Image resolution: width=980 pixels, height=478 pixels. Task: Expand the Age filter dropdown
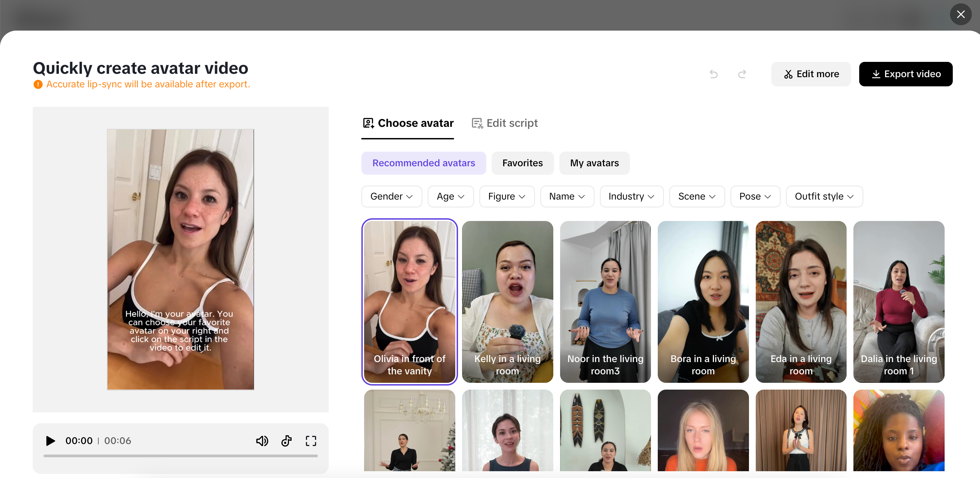coord(451,197)
